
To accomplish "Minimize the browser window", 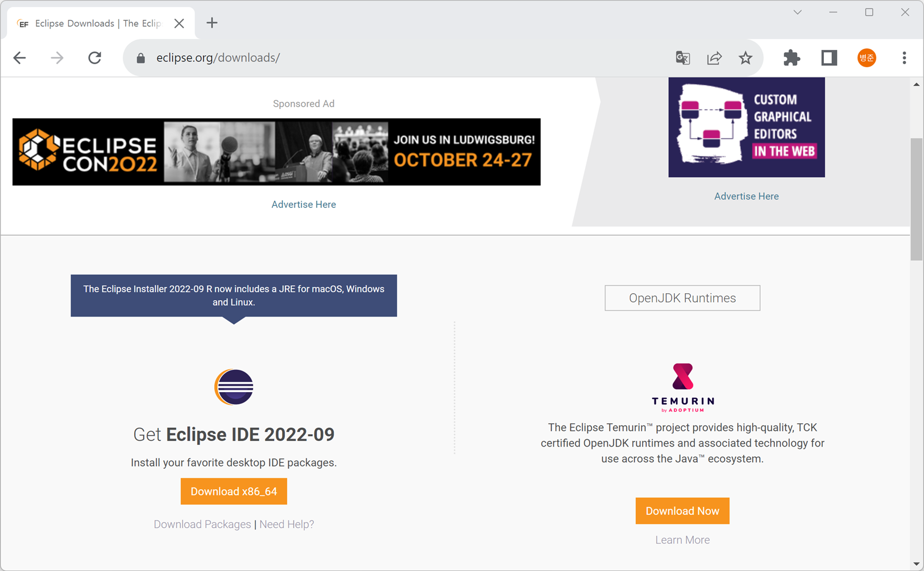I will [834, 12].
